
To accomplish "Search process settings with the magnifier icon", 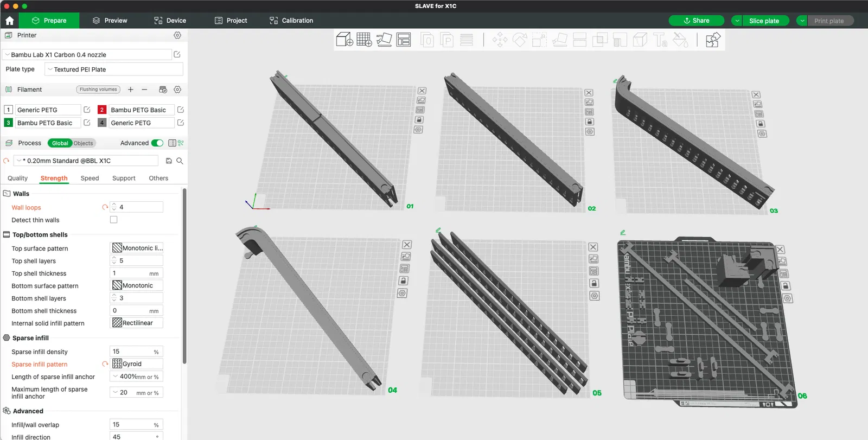I will pyautogui.click(x=180, y=161).
